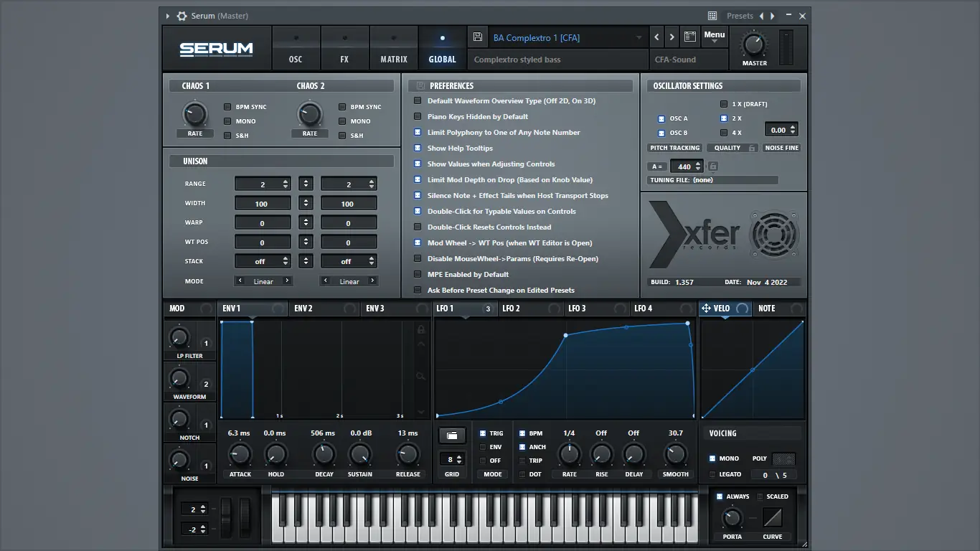Click the unison WIDTH link arrows between columns
The height and width of the screenshot is (551, 980).
point(306,203)
